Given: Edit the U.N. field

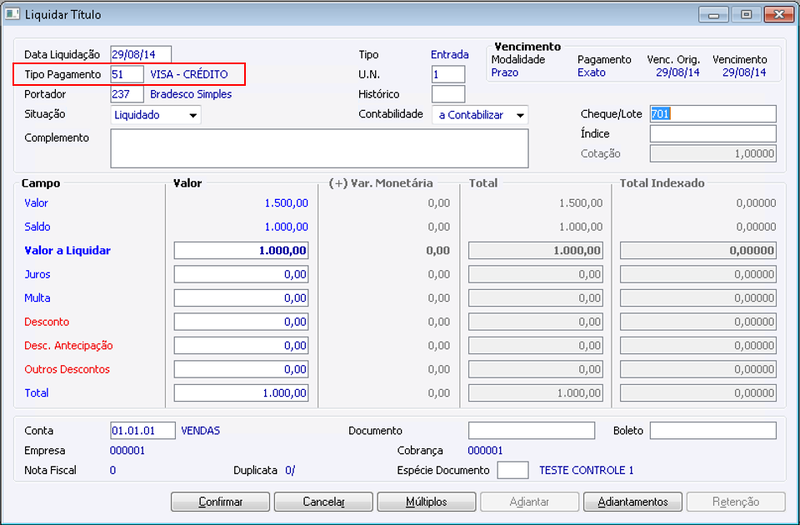Looking at the screenshot, I should [x=448, y=74].
